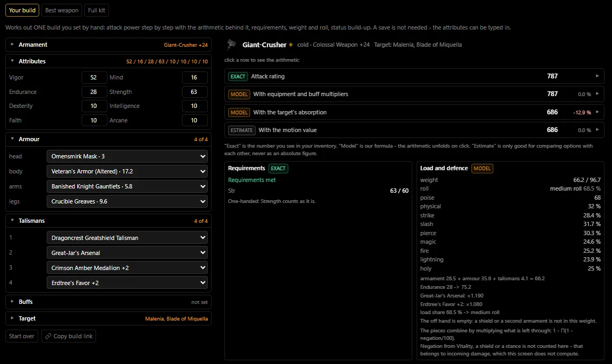The height and width of the screenshot is (364, 612).
Task: Click the Start over button
Action: [21, 336]
